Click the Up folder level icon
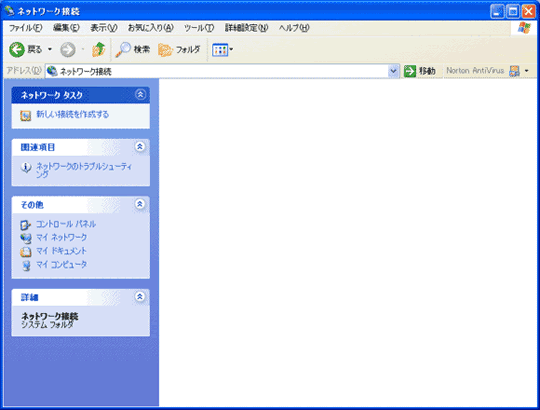540x410 pixels. pos(98,50)
